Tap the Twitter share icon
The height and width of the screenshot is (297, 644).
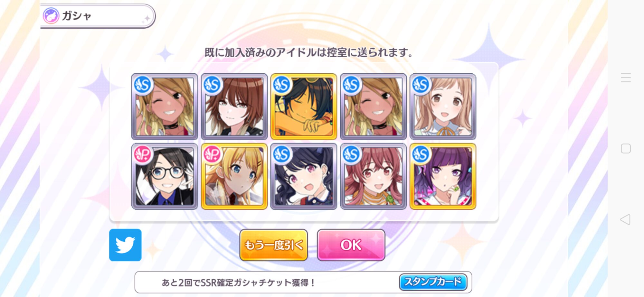point(125,245)
